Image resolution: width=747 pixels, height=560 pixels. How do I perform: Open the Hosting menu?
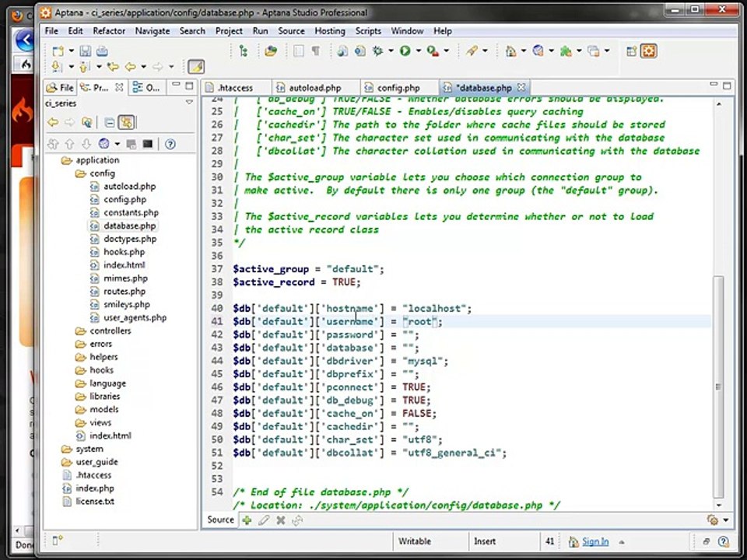point(330,31)
